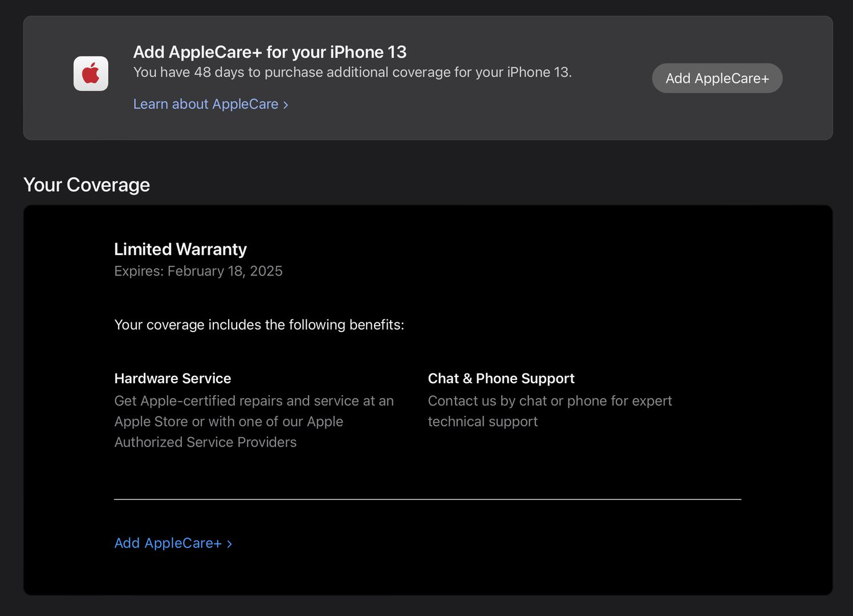
Task: Click the Your Coverage heading
Action: click(x=87, y=185)
